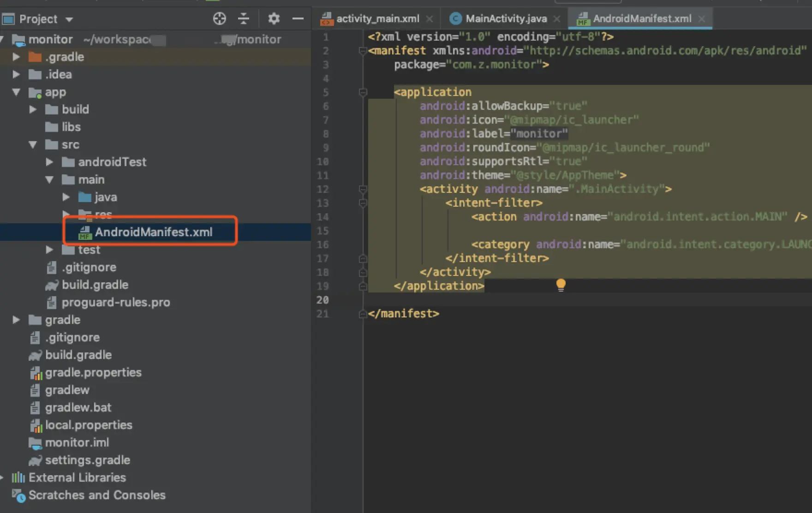Click the android:theme attribute line
Screen dimensions: 812x513
pyautogui.click(x=523, y=175)
